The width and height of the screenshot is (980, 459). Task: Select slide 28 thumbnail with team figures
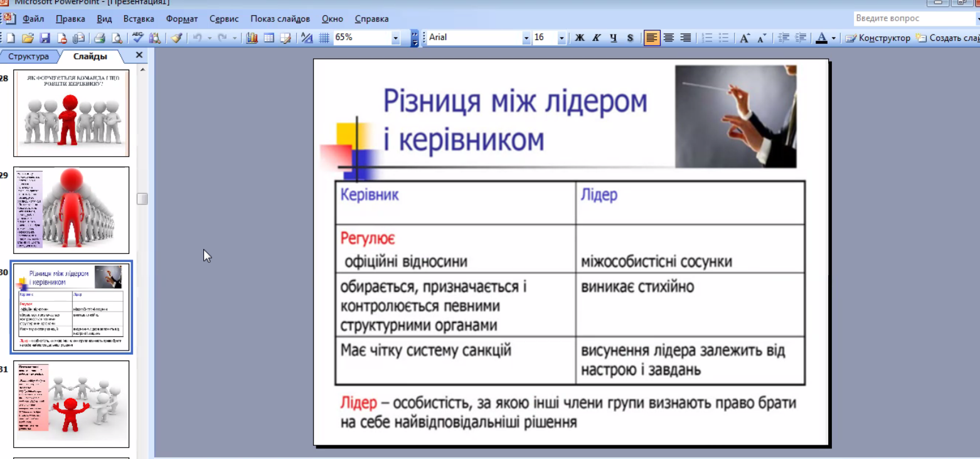[72, 113]
